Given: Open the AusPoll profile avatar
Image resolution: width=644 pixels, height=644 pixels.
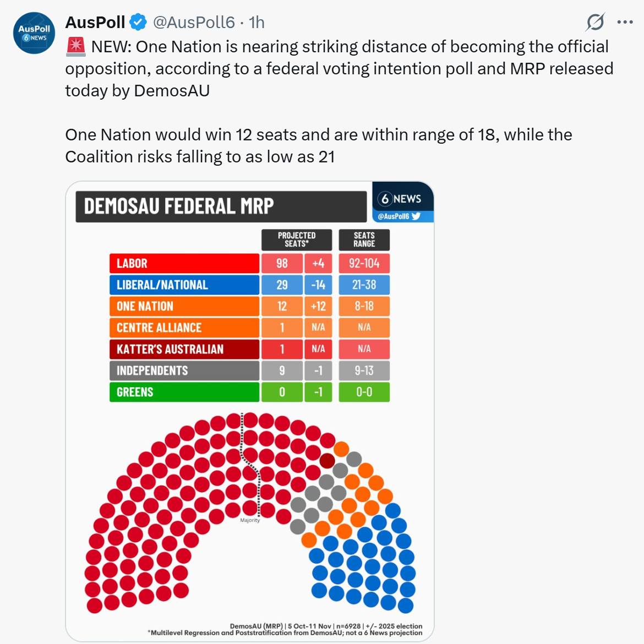Looking at the screenshot, I should (x=34, y=33).
